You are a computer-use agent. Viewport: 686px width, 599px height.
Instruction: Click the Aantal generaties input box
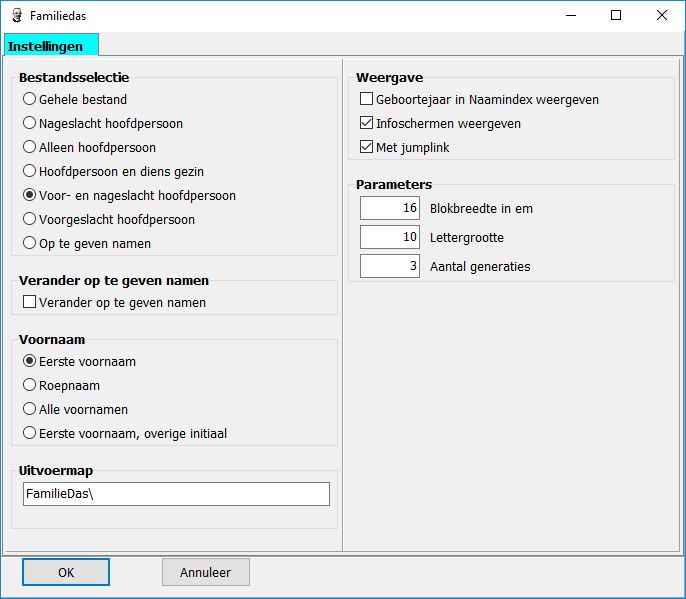point(390,267)
